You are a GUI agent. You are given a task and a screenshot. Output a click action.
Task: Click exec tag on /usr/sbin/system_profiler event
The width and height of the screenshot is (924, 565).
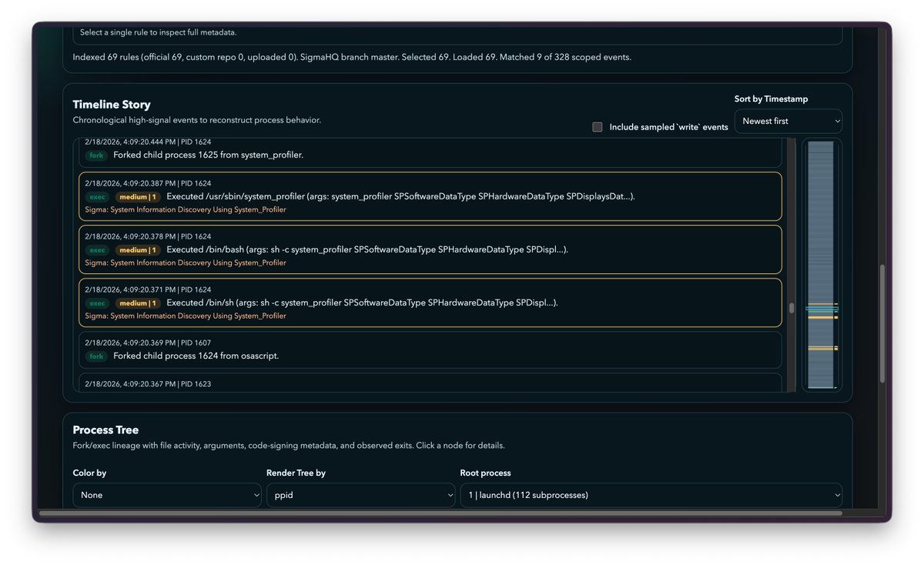[x=97, y=197]
